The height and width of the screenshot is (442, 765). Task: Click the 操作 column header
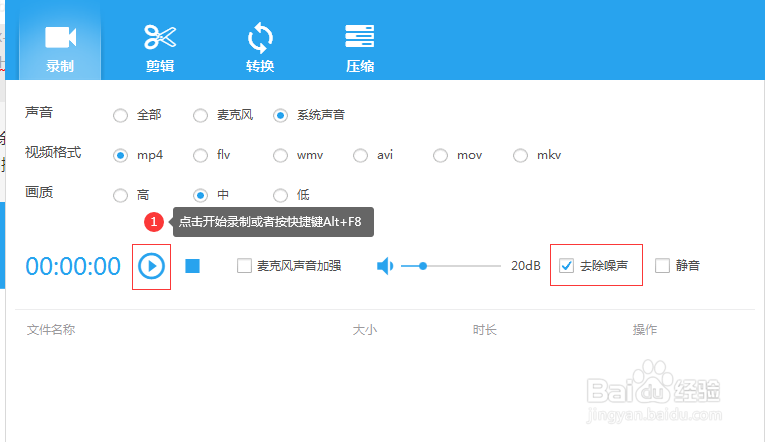[x=644, y=330]
